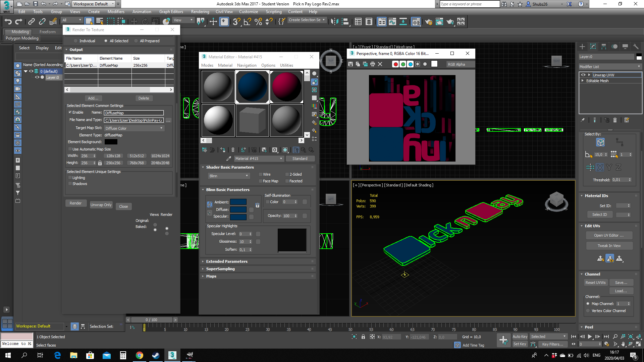The height and width of the screenshot is (362, 644).
Task: Click the Undo arrow in main toolbar
Action: pos(8,21)
